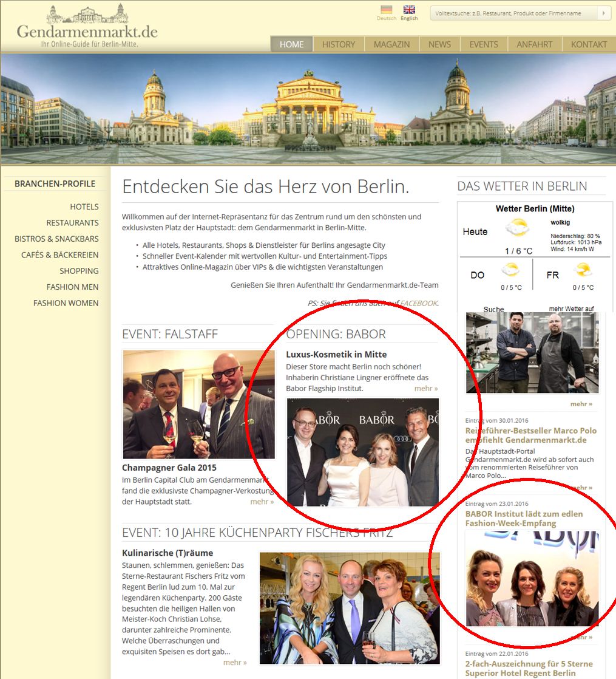The width and height of the screenshot is (616, 679).
Task: Select HOTELS in Branchen-Profile sidebar
Action: [x=84, y=207]
